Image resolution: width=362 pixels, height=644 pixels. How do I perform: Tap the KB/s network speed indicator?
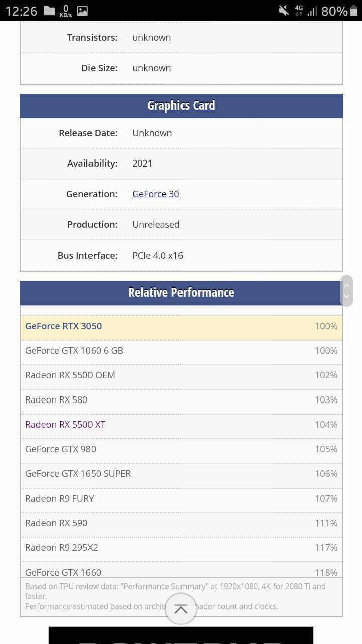(66, 11)
